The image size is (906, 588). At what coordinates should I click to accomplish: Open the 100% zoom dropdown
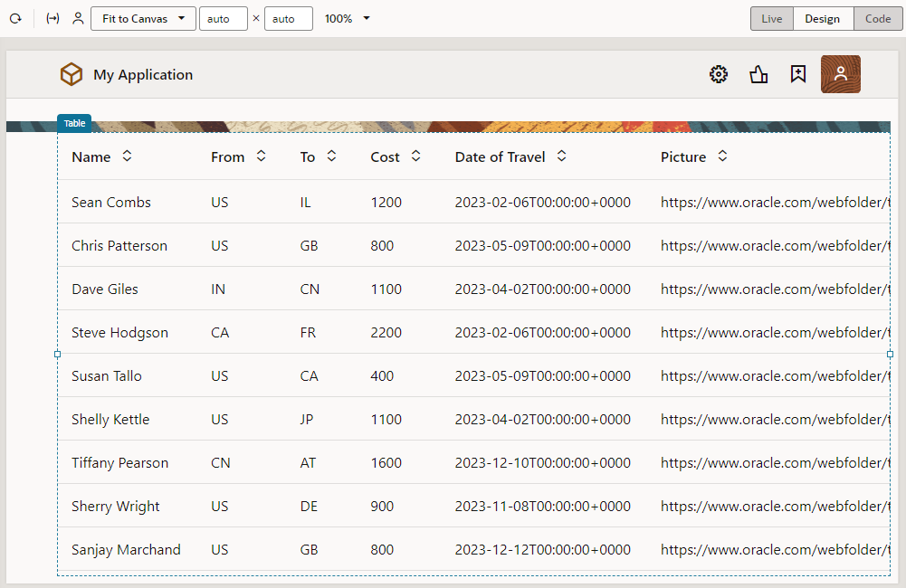click(x=347, y=18)
